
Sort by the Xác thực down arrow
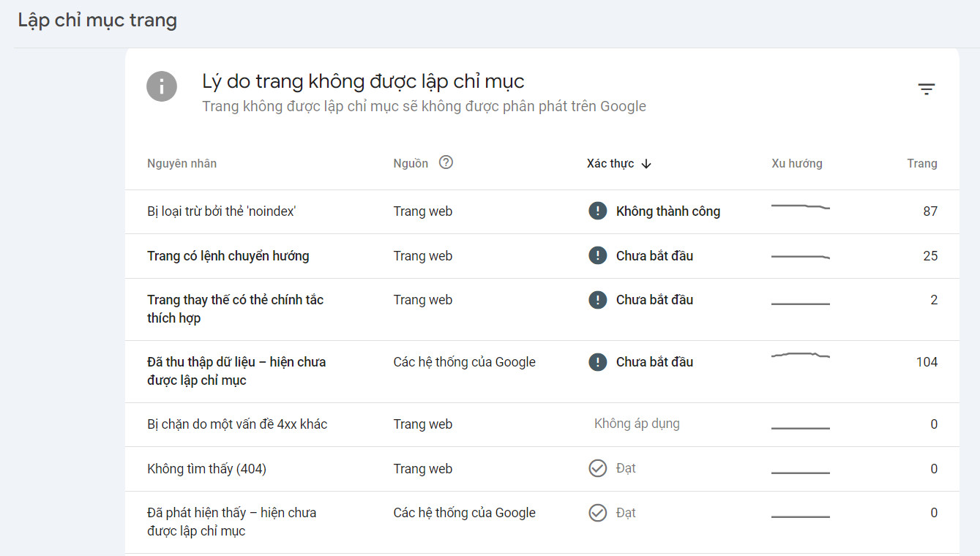click(646, 164)
